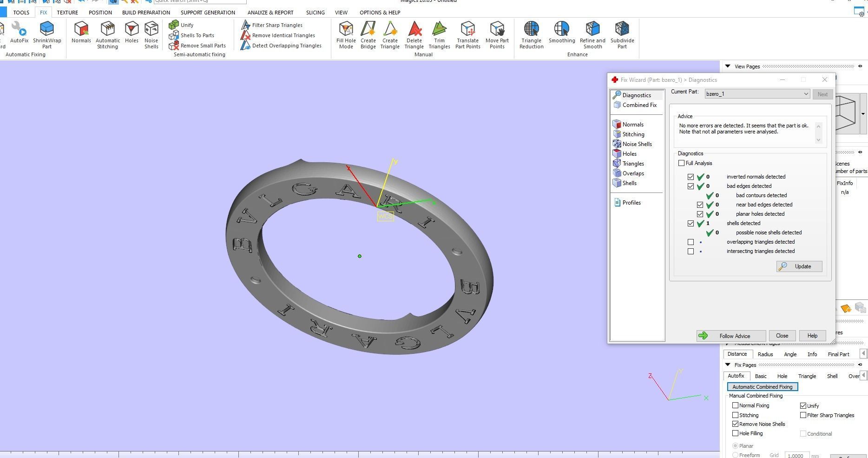Open TOOLS ribbon tab
Image resolution: width=868 pixels, height=458 pixels.
click(x=21, y=13)
